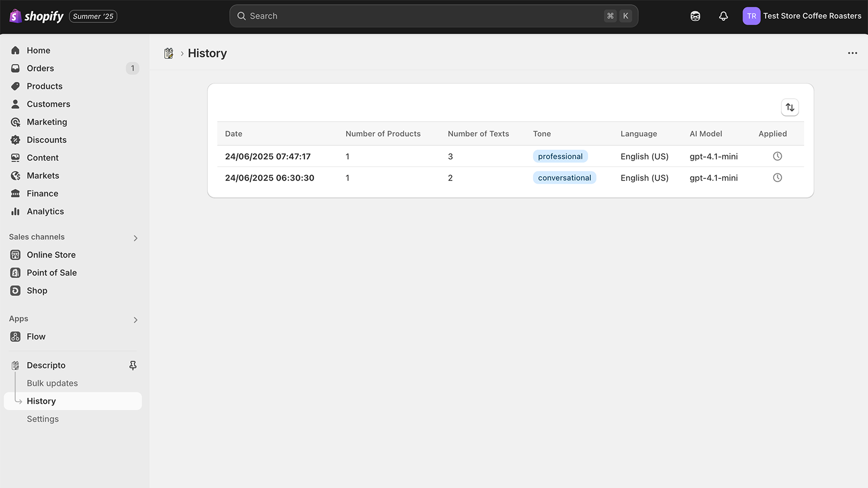
Task: Open the notifications bell
Action: 723,16
